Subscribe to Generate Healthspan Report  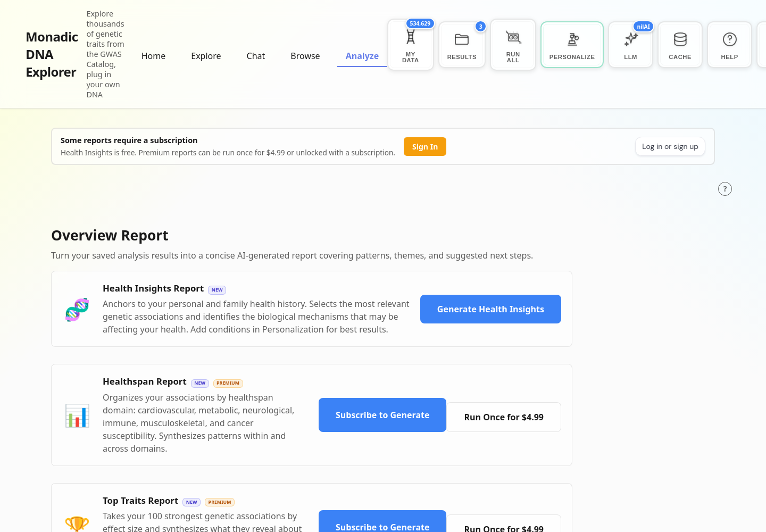pyautogui.click(x=382, y=415)
